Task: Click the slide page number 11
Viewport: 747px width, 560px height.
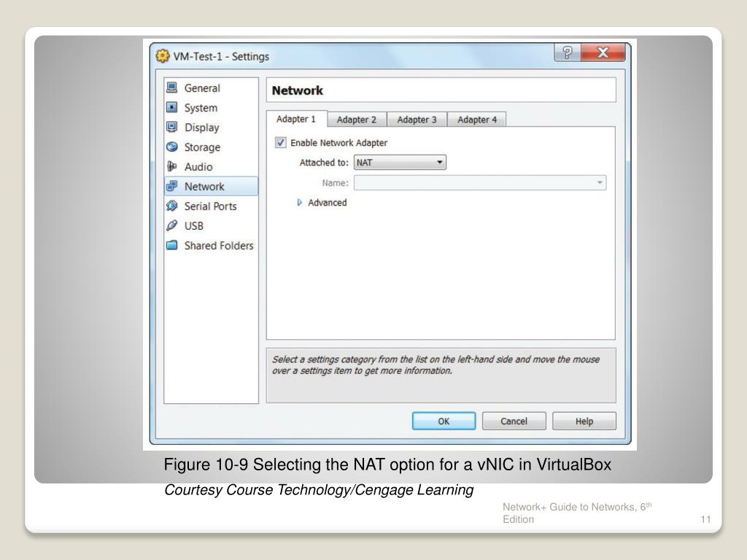Action: pyautogui.click(x=705, y=519)
